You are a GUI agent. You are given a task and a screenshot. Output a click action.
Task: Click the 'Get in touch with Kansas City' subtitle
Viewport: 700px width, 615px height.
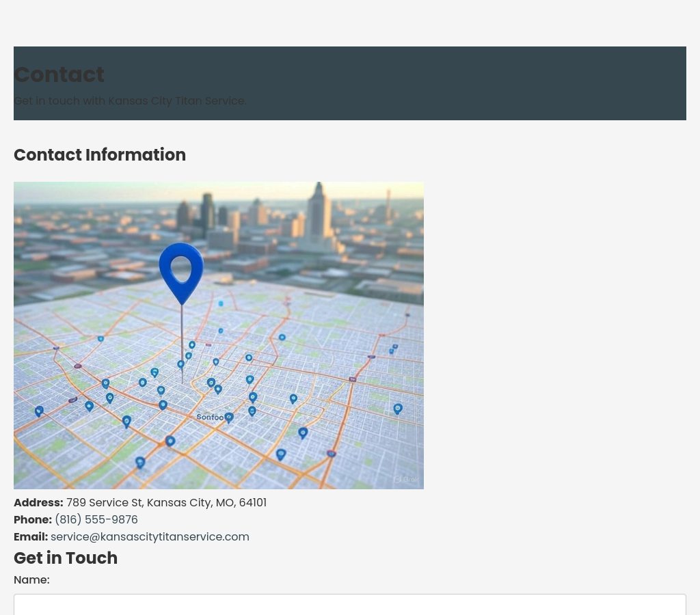[130, 100]
